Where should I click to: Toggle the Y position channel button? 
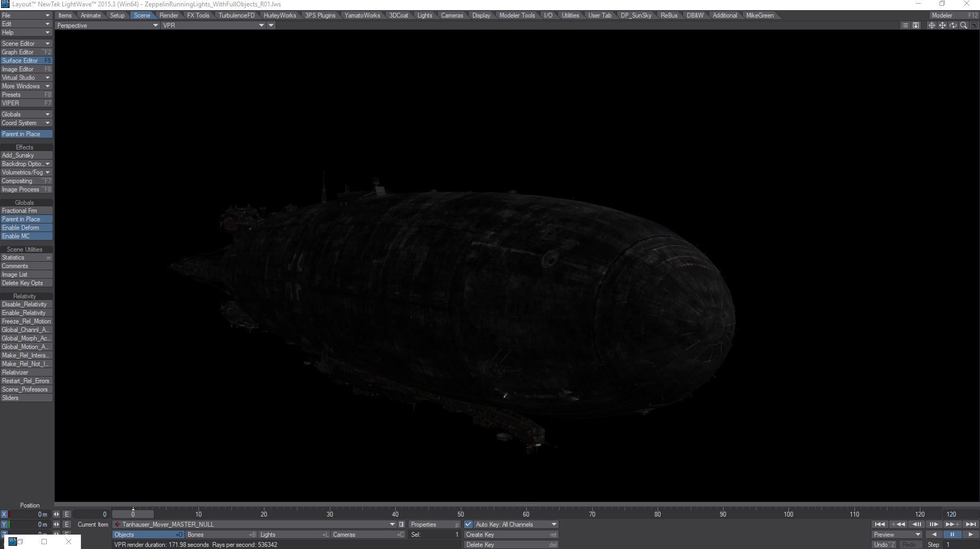coord(4,525)
